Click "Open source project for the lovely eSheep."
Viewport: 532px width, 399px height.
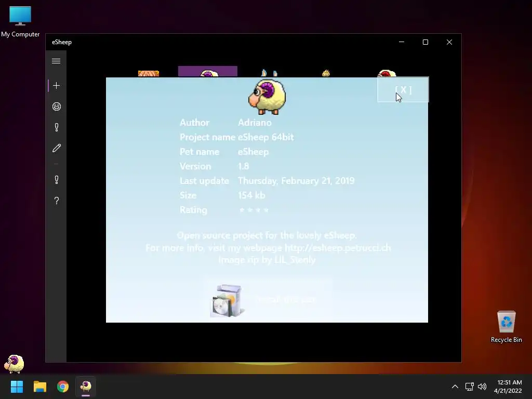[x=267, y=235]
